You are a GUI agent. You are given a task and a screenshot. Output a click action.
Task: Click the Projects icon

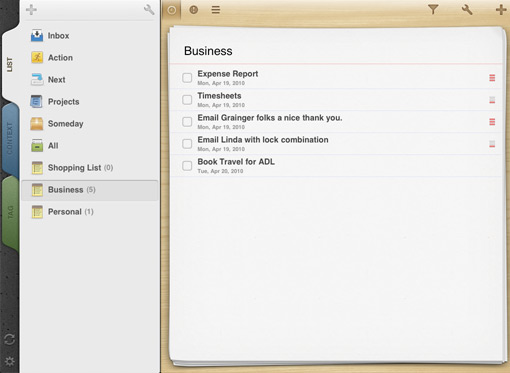(36, 101)
